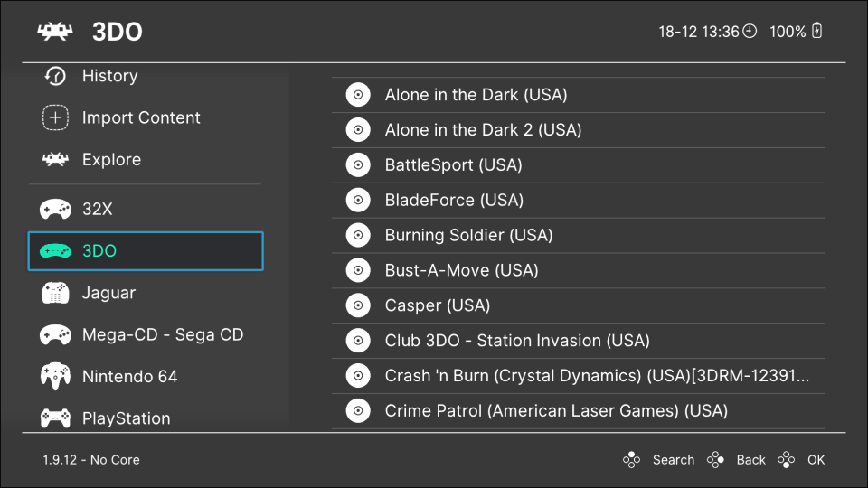This screenshot has width=868, height=488.
Task: Open Crime Patrol (American Laser Games)
Action: [556, 411]
